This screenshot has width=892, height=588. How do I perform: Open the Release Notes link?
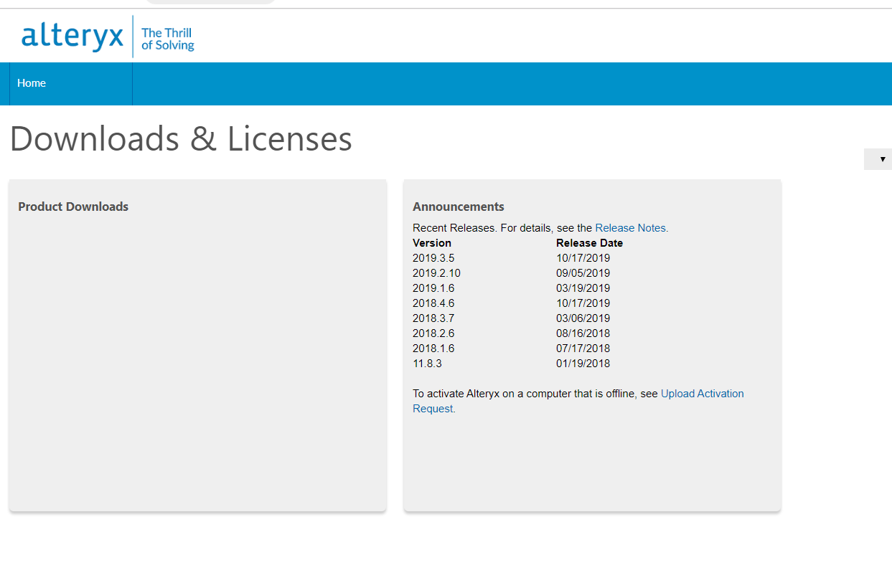(x=630, y=227)
